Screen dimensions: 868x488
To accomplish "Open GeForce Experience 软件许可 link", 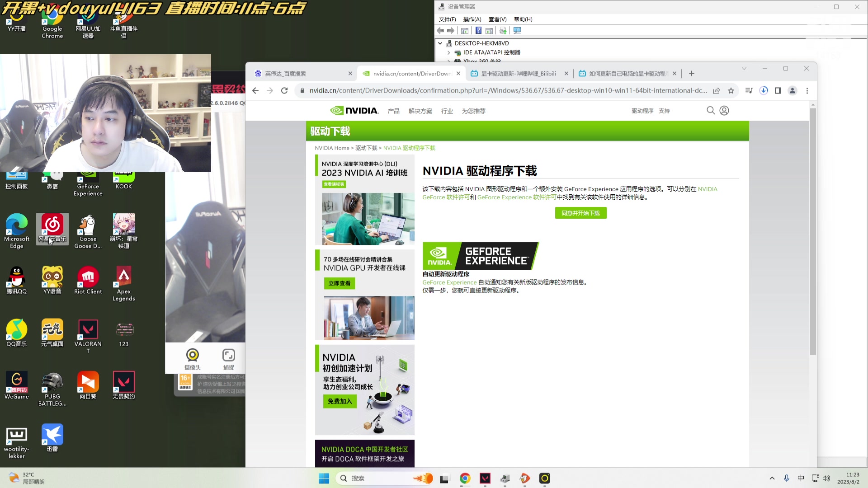I will (x=517, y=197).
